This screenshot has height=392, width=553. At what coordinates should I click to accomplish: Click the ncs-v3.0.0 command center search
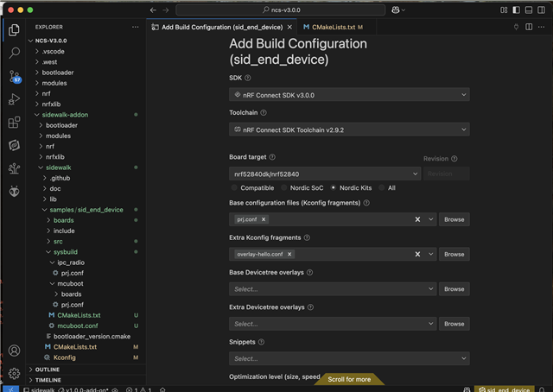[x=281, y=9]
